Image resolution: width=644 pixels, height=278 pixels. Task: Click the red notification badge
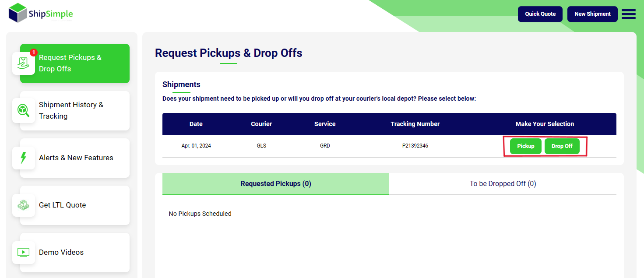[34, 53]
